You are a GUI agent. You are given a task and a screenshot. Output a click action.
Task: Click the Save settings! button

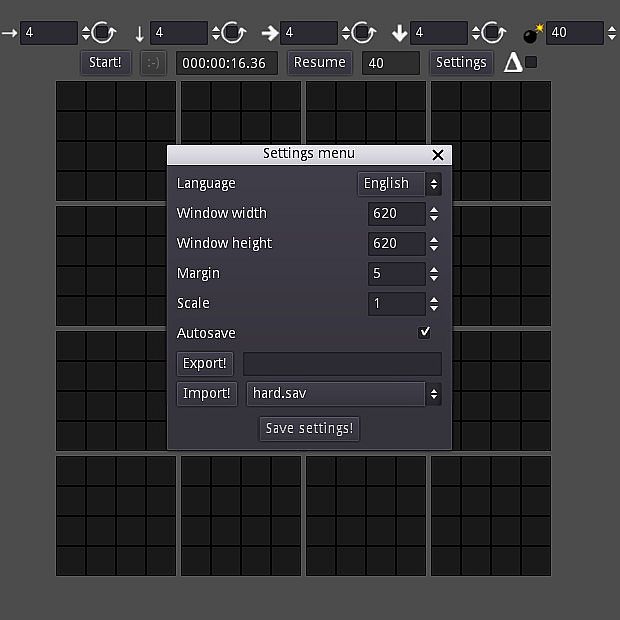(309, 428)
